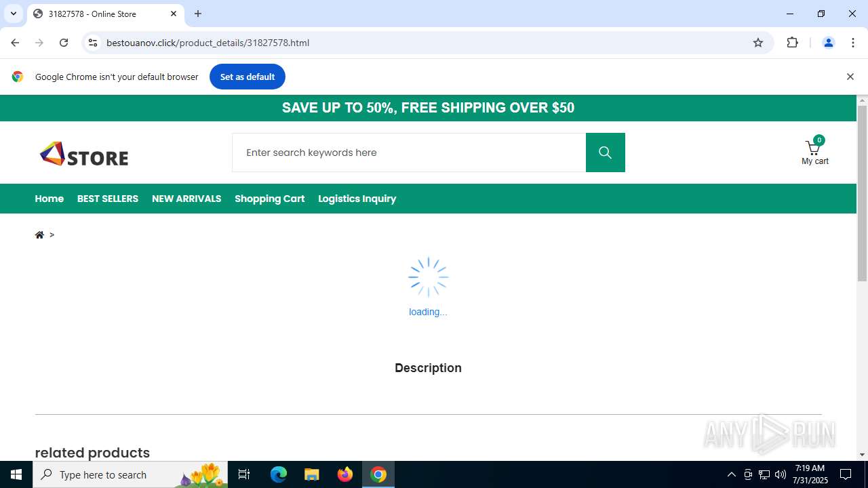Click the scrollbar down arrow
The height and width of the screenshot is (488, 868).
tap(862, 455)
